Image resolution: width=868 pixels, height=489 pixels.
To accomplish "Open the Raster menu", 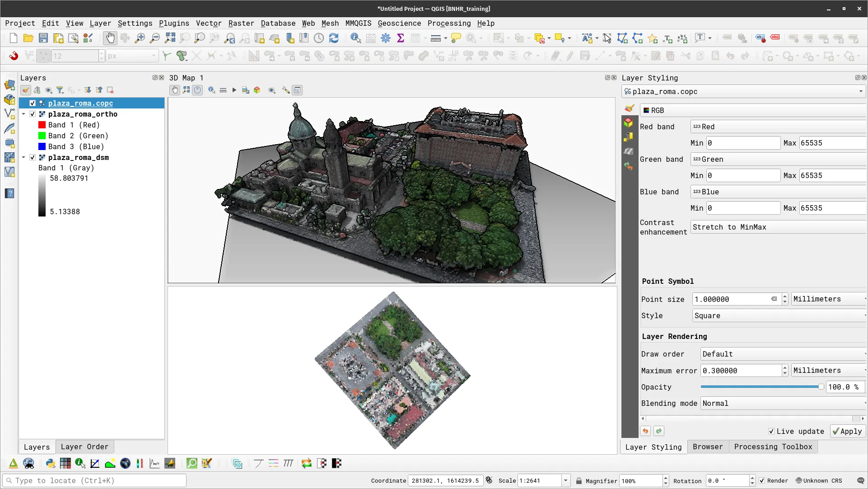I will point(241,23).
